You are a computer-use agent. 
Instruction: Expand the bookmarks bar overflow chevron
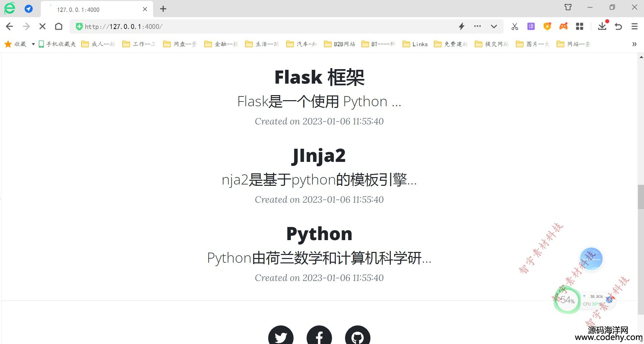634,44
